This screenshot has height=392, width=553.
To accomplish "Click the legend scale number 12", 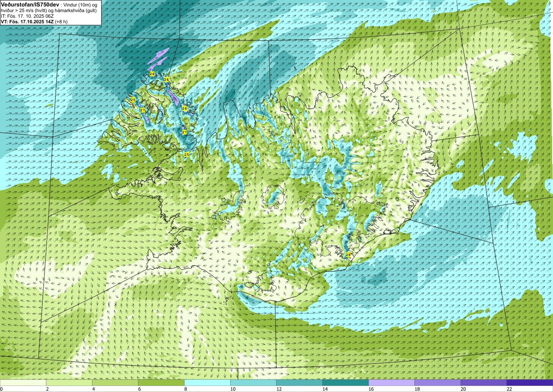I will pos(279,389).
